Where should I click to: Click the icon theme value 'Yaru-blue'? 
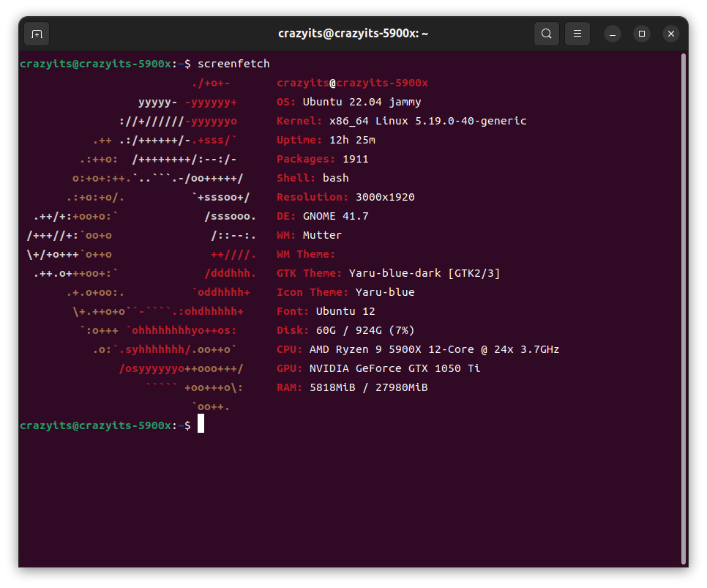[385, 292]
